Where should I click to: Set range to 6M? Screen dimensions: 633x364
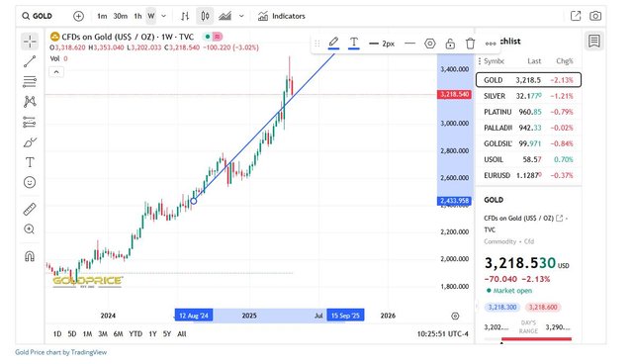pos(118,333)
